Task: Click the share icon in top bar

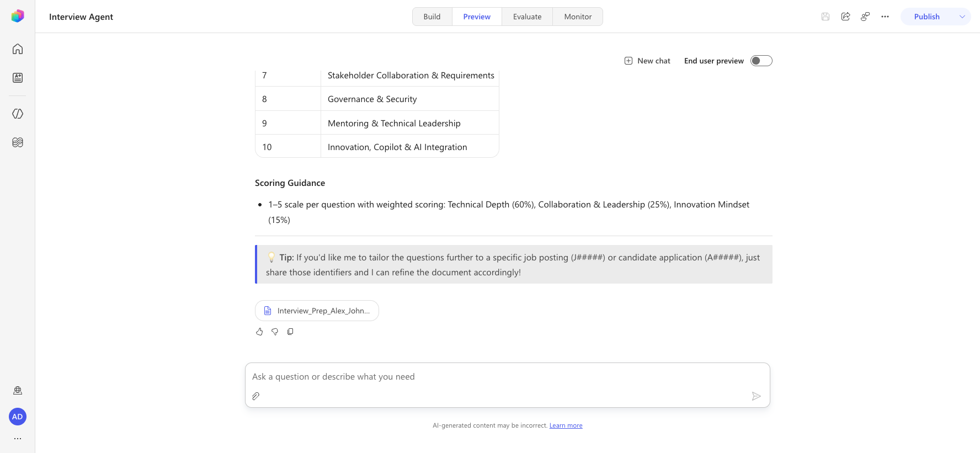Action: (845, 17)
